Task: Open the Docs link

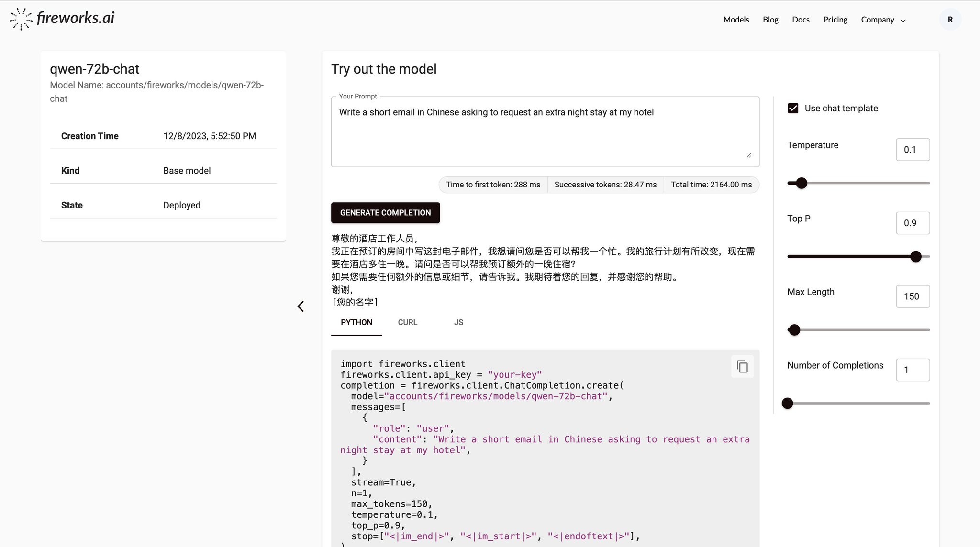Action: pos(801,20)
